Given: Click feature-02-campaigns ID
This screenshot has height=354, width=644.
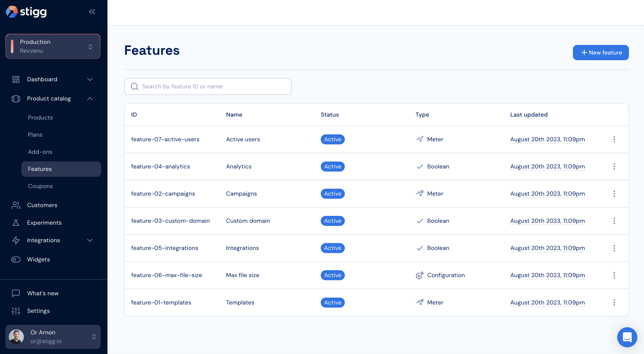Looking at the screenshot, I should click(163, 194).
